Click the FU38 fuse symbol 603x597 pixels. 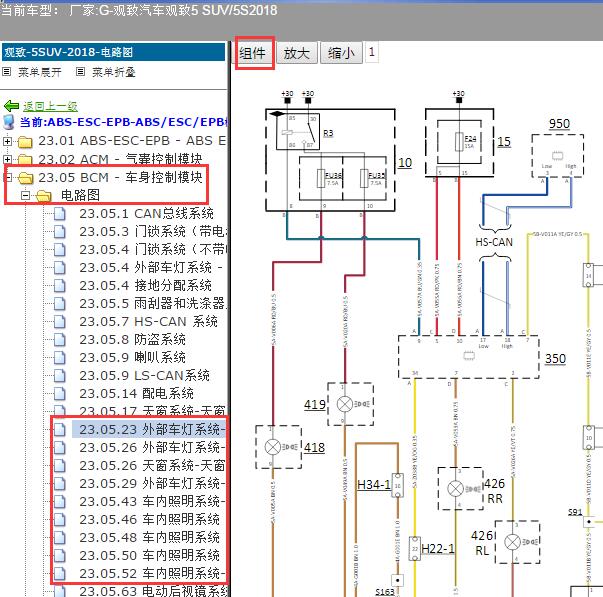point(321,178)
